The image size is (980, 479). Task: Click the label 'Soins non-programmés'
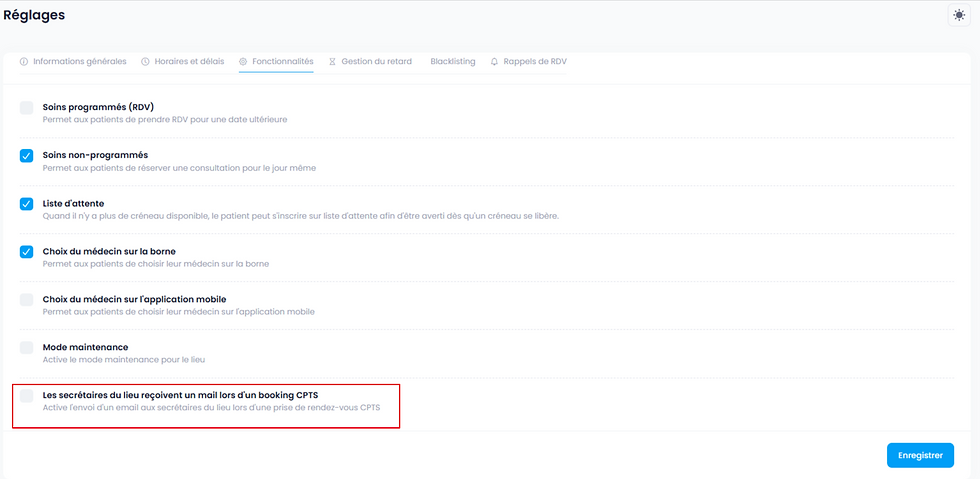click(x=95, y=154)
